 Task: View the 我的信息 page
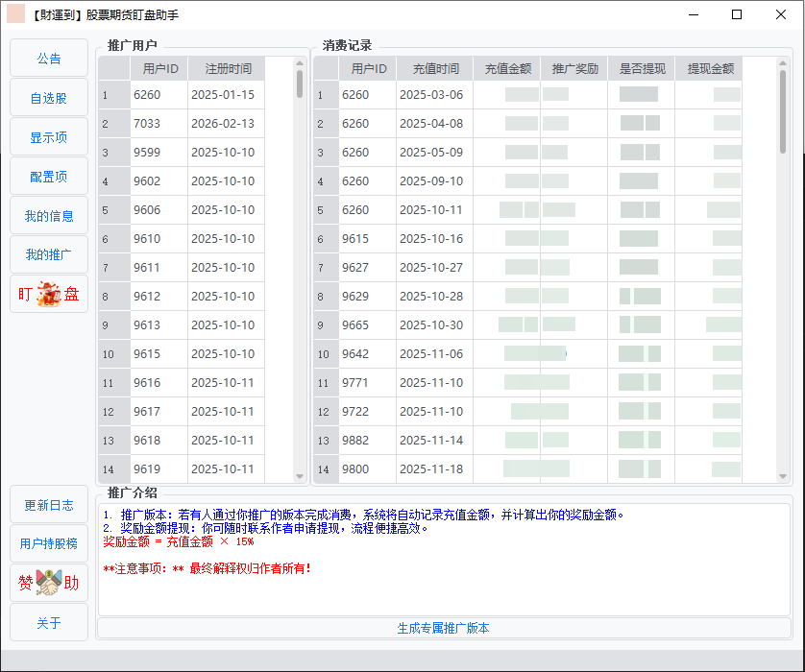[49, 216]
